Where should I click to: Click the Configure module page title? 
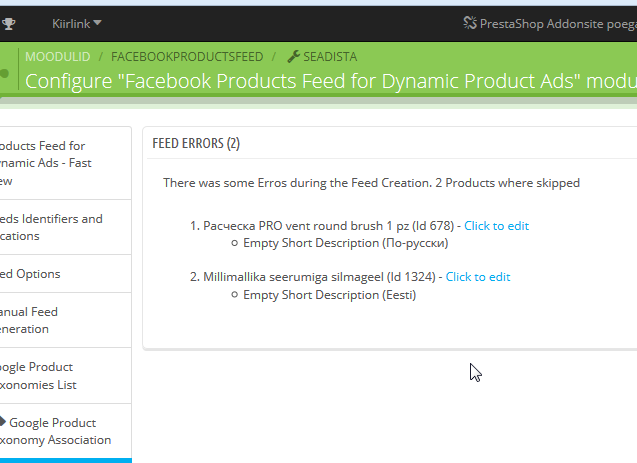pyautogui.click(x=330, y=82)
